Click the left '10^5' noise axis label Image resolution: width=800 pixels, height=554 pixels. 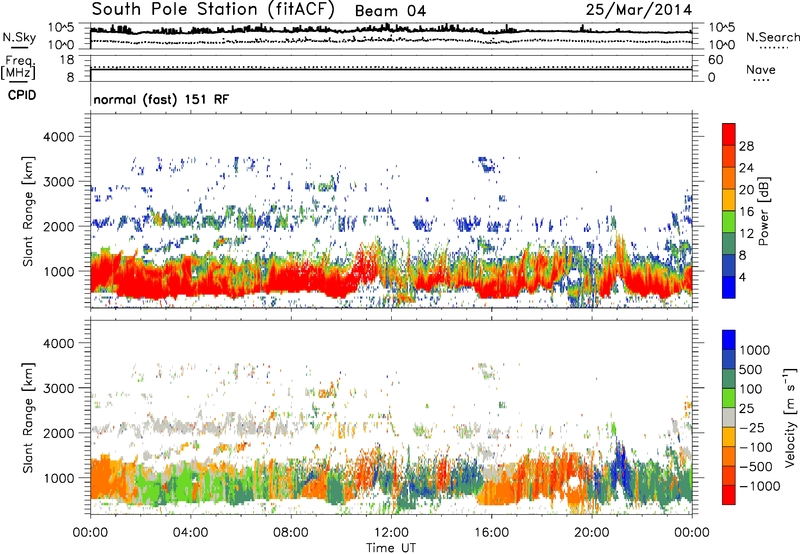click(x=61, y=27)
